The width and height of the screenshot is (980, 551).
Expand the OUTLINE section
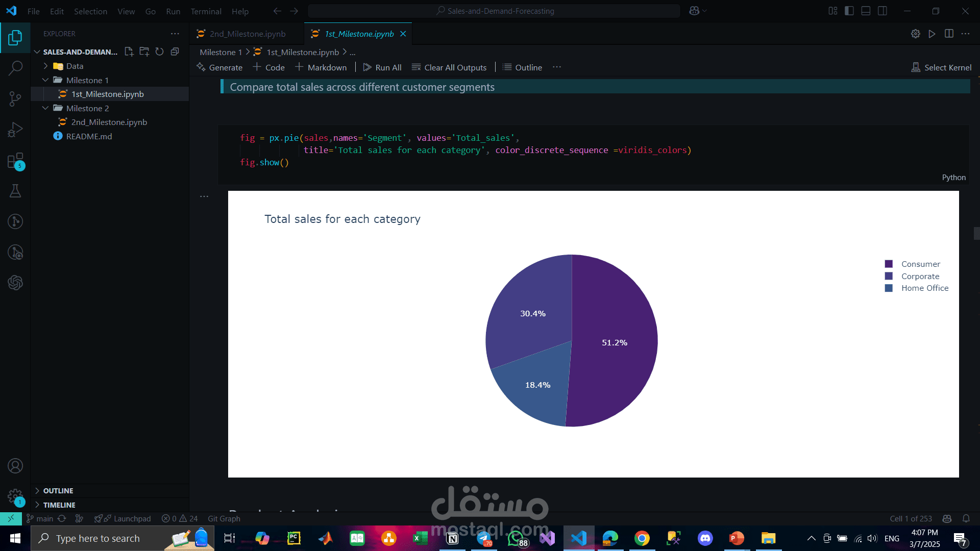58,490
